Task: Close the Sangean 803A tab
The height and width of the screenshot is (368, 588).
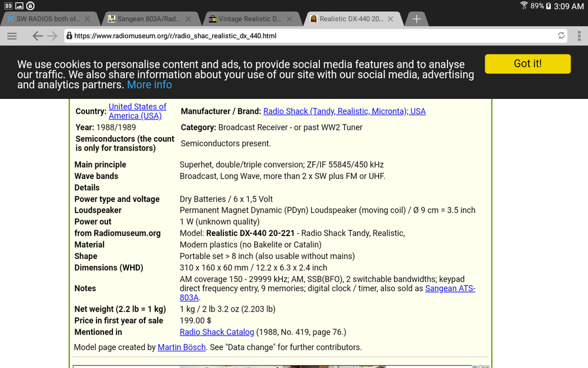Action: (x=188, y=19)
